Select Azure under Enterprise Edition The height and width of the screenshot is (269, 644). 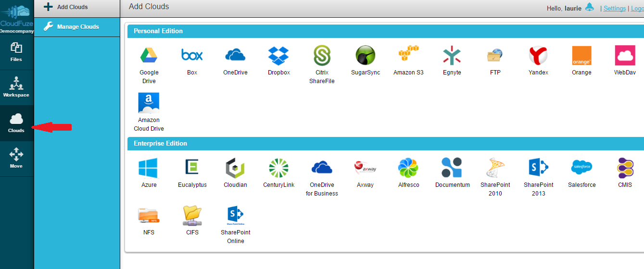click(148, 168)
